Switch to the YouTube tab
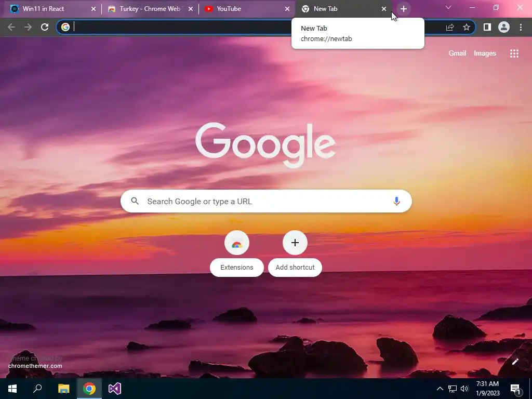532x399 pixels. click(247, 9)
